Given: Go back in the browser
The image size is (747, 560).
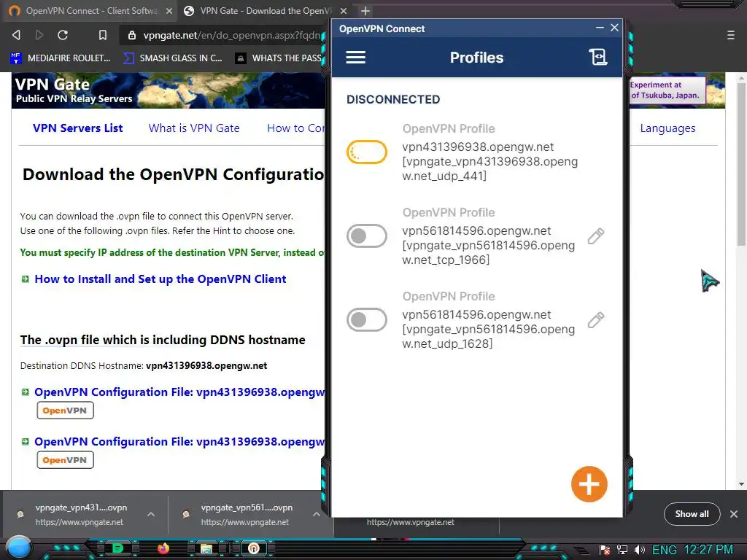Looking at the screenshot, I should 16,35.
